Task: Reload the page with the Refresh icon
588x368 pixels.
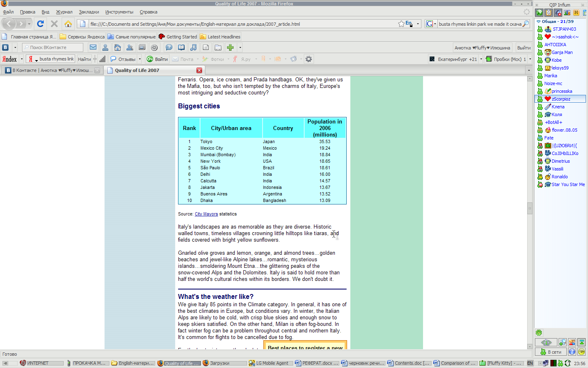Action: 40,24
